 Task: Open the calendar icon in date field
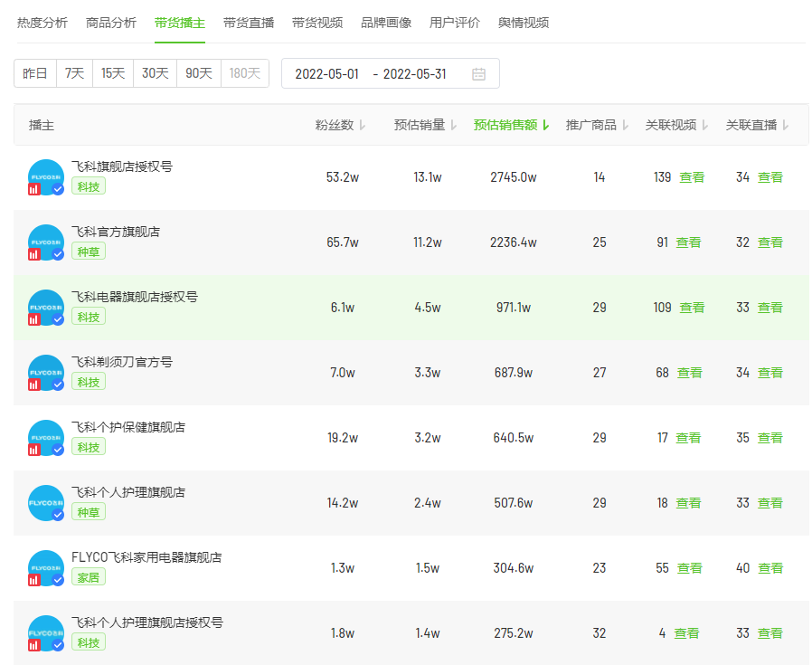(478, 74)
